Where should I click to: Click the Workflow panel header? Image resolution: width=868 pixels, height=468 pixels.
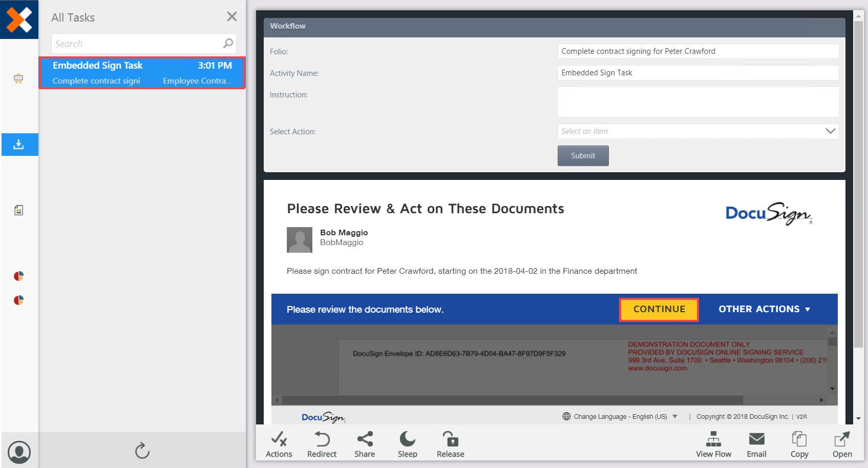click(555, 27)
